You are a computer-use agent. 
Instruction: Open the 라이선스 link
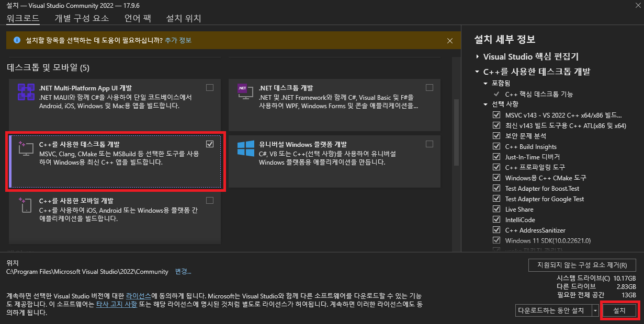[139, 296]
